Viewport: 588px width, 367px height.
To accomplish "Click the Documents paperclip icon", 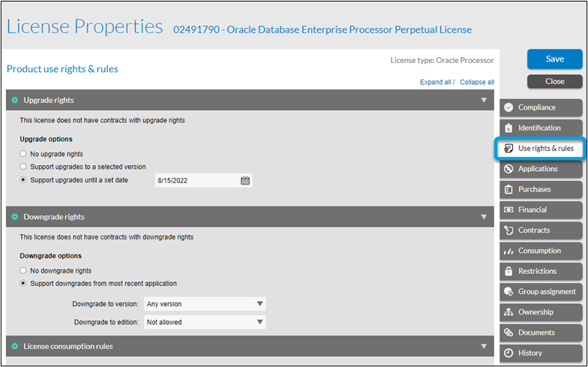I will (x=508, y=332).
